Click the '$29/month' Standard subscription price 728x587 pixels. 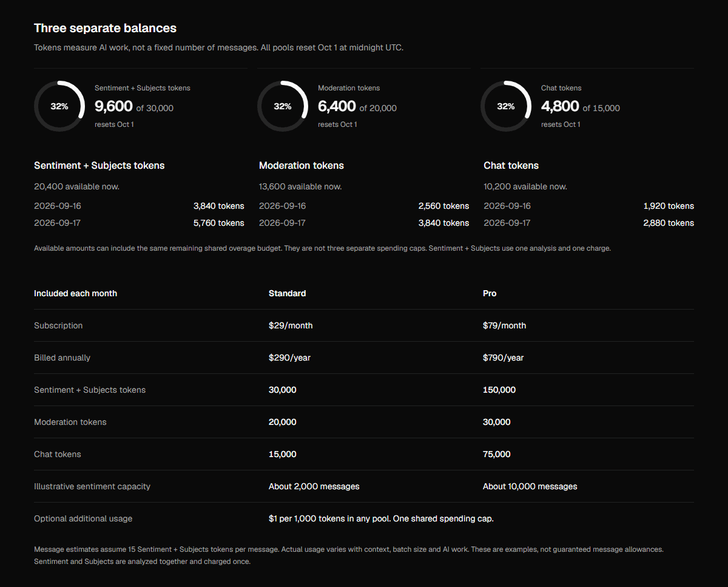(291, 325)
